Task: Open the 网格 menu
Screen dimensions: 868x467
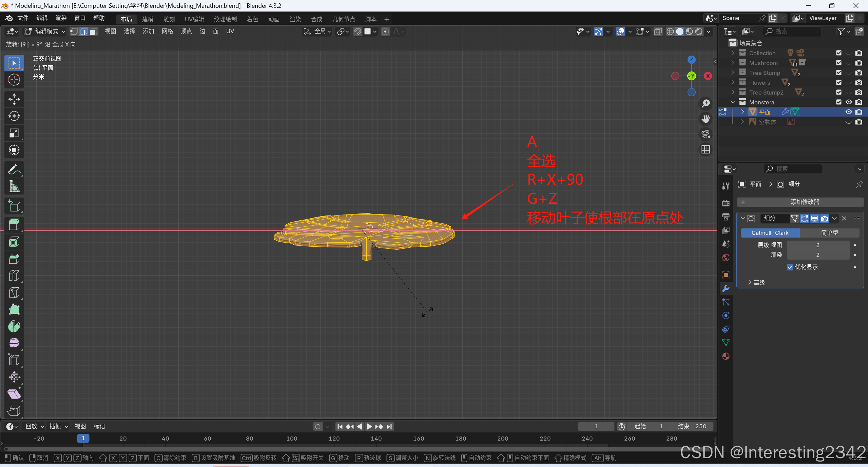Action: coord(167,32)
